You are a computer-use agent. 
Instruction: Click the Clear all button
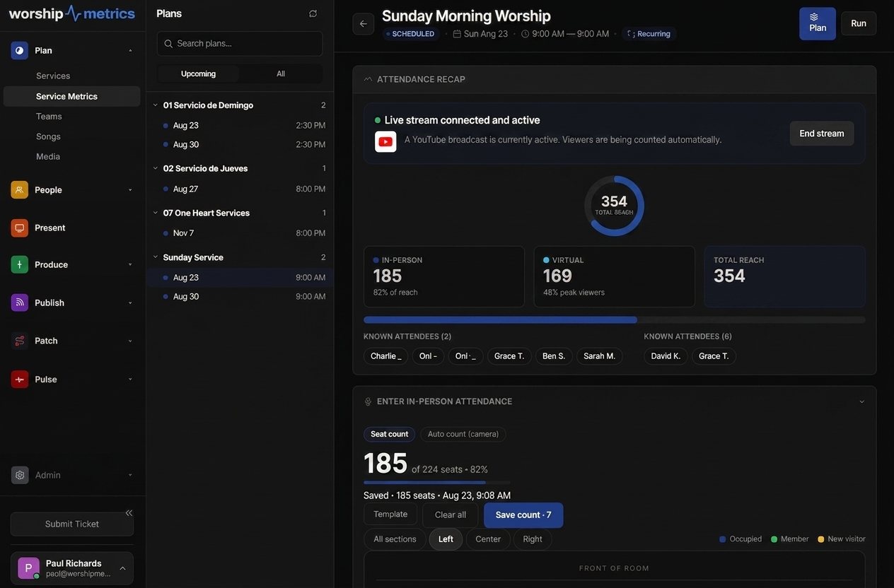451,515
